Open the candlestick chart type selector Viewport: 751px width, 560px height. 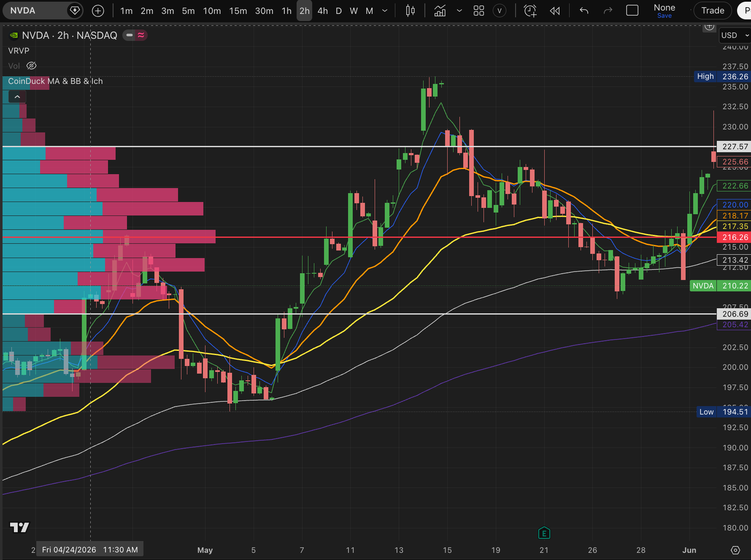coord(410,11)
